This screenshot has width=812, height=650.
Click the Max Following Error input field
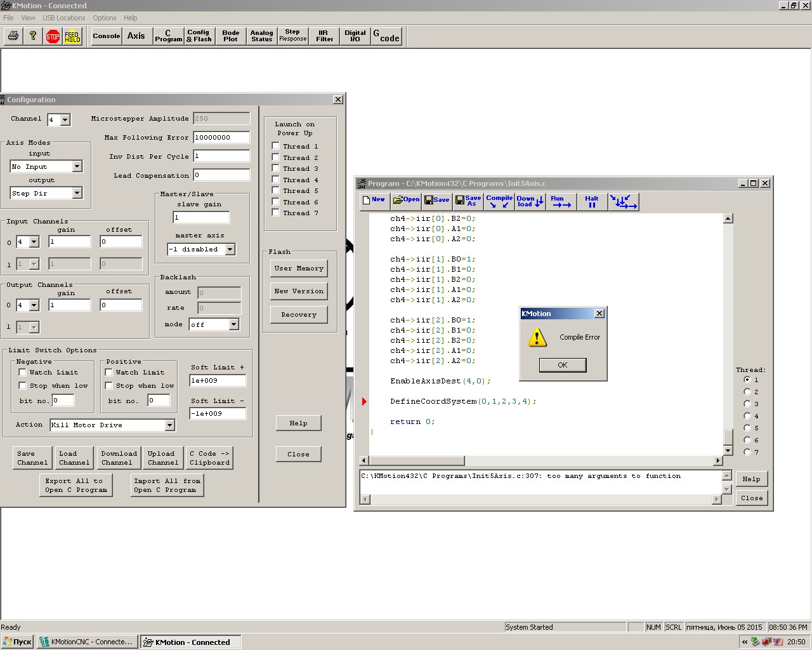tap(221, 137)
